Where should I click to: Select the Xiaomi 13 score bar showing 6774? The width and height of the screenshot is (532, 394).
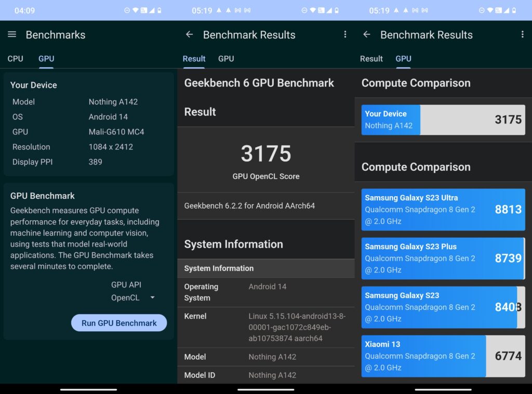tap(443, 356)
